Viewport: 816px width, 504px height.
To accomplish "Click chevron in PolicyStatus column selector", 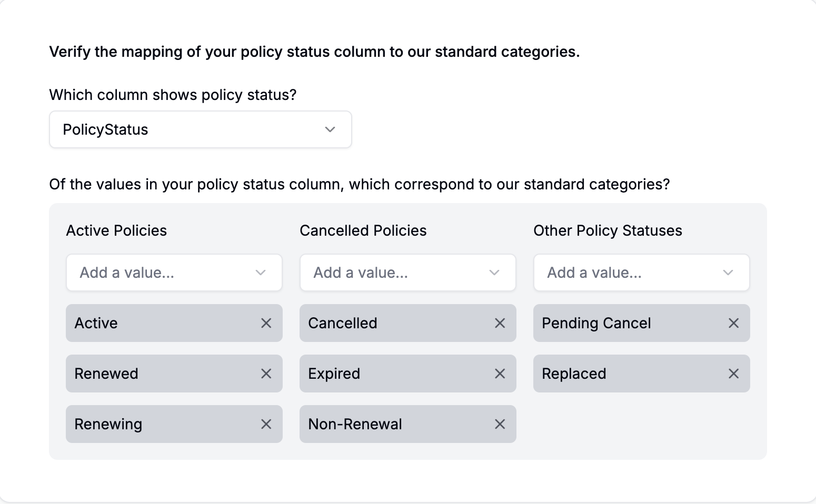I will click(x=330, y=129).
